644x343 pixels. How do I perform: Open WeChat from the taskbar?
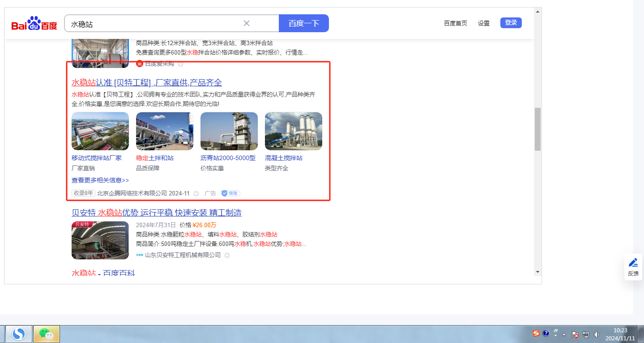pos(47,334)
